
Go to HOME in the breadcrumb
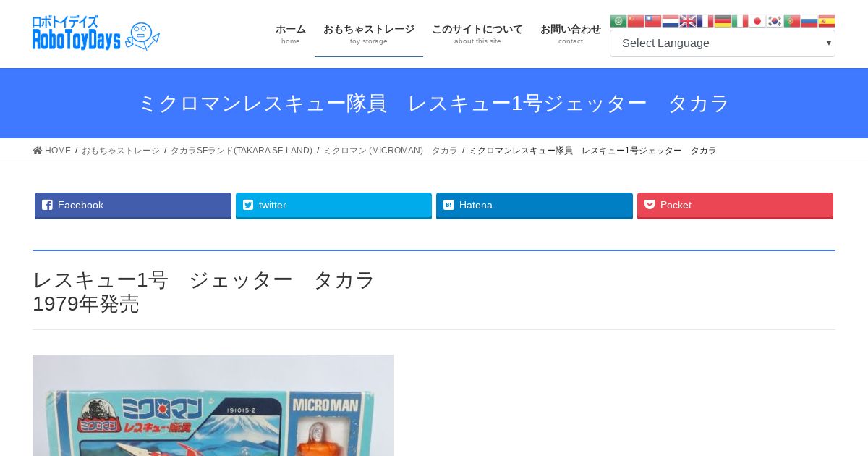point(52,151)
